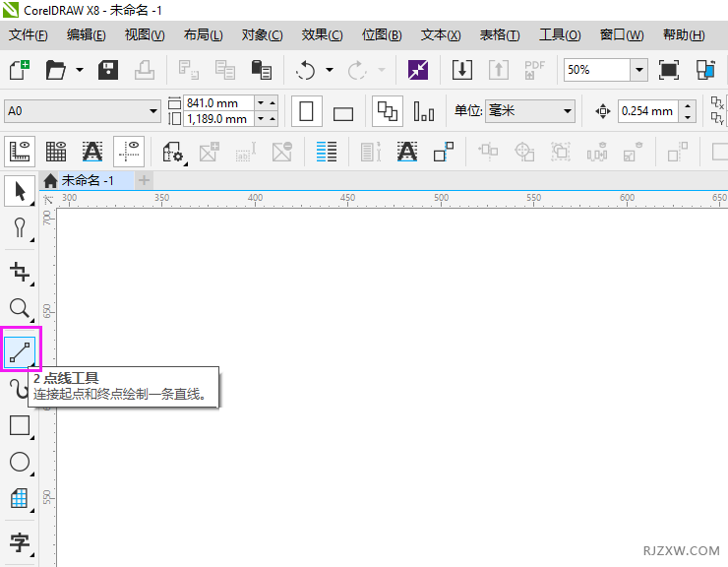Select the Zoom magnifier tool
The image size is (728, 567).
coord(20,308)
